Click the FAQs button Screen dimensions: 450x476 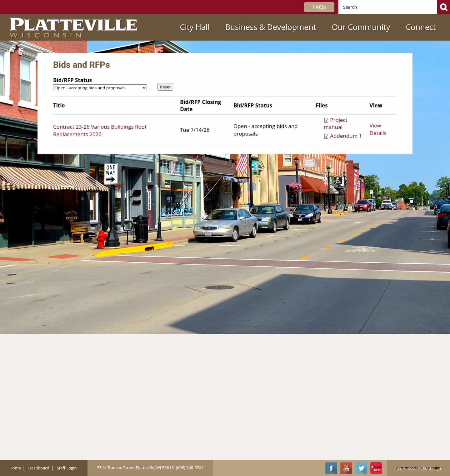[319, 7]
